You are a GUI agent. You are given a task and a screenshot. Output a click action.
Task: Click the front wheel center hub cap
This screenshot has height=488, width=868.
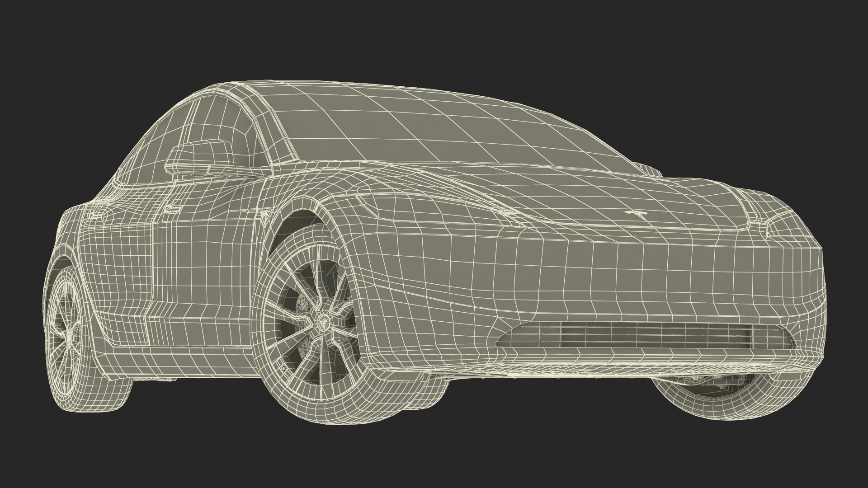tap(324, 323)
